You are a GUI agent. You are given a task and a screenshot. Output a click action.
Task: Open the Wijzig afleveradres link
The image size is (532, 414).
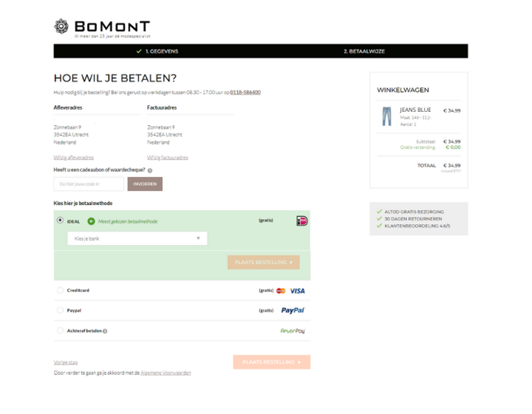[73, 157]
